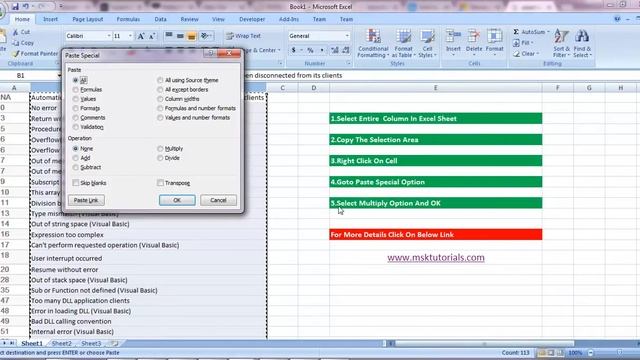Select the Divide operation
The height and width of the screenshot is (360, 640).
160,158
